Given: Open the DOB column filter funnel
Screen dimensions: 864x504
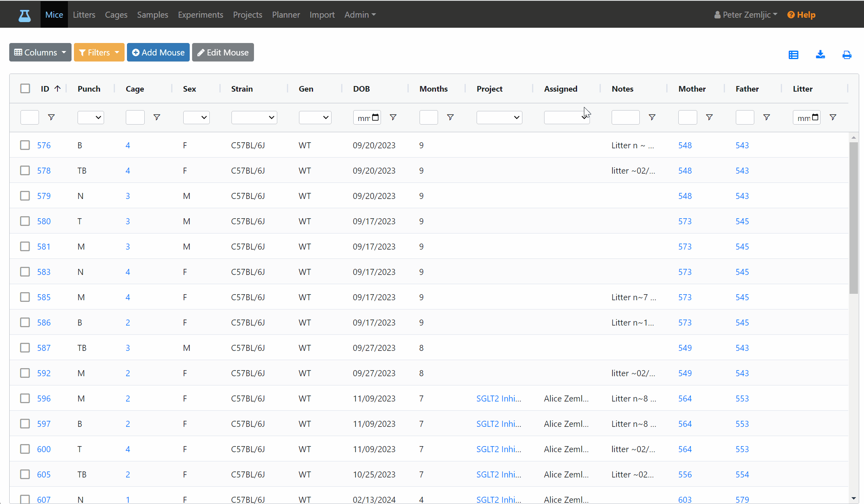Looking at the screenshot, I should pos(393,117).
